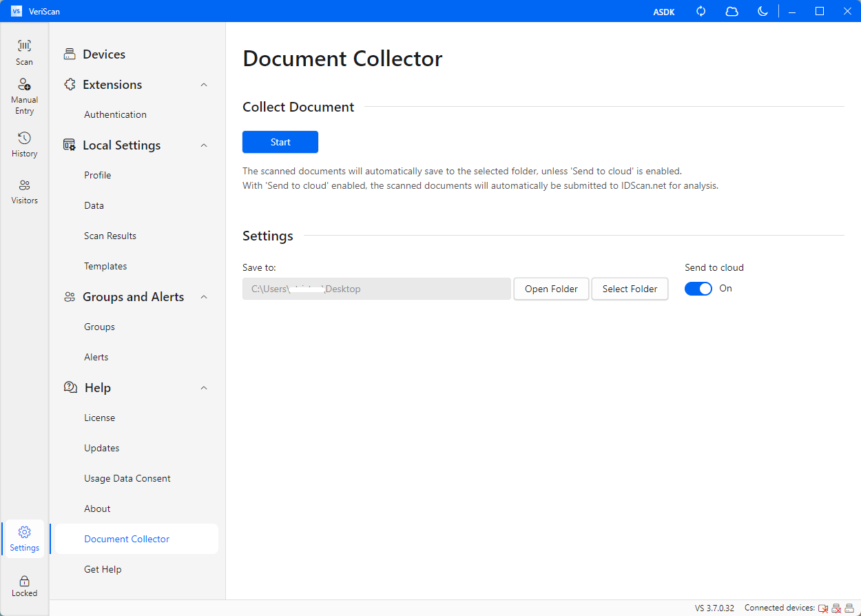861x616 pixels.
Task: Collapse the Groups and Alerts chevron
Action: tap(204, 297)
